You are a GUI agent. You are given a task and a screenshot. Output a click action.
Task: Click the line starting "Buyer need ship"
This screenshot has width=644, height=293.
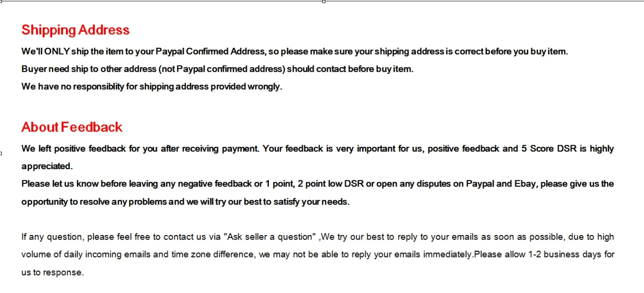click(x=218, y=69)
